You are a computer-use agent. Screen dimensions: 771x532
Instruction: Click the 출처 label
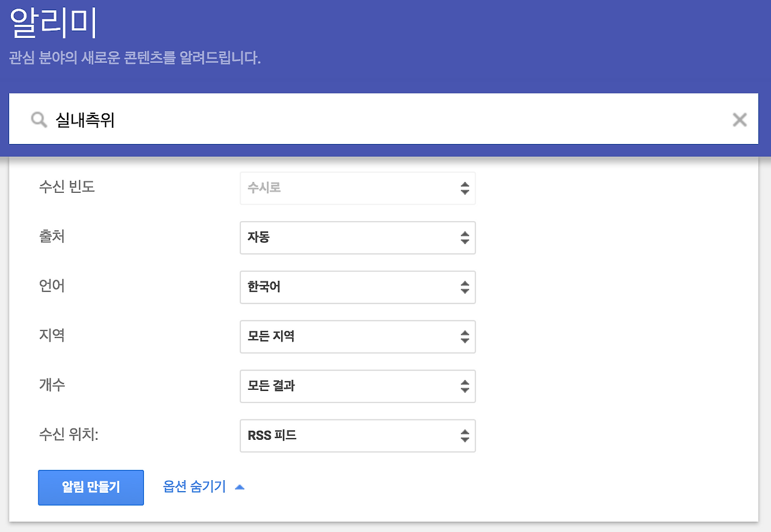[x=52, y=236]
